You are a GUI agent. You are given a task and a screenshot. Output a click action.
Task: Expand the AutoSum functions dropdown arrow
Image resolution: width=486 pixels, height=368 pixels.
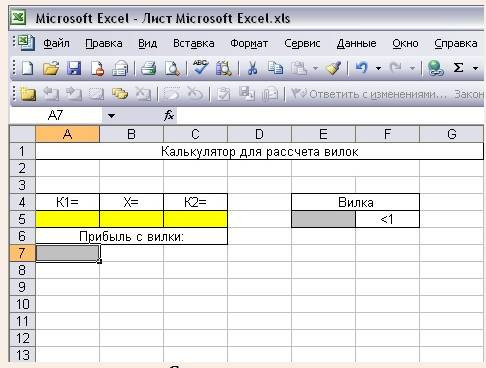475,68
